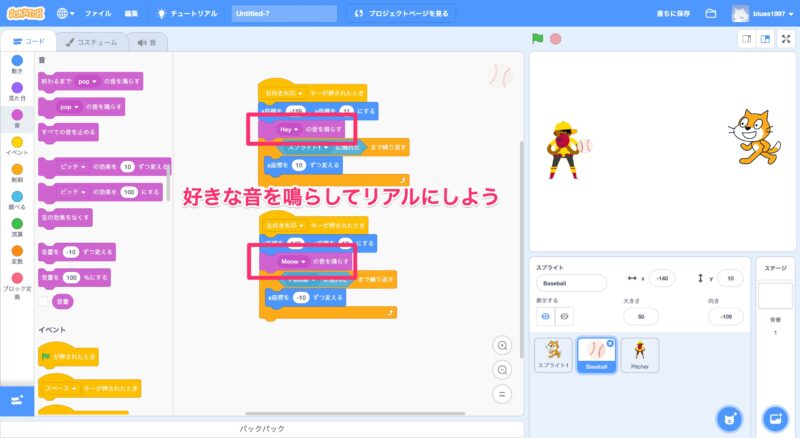Screen dimensions: 800x438
Task: Open the ファイル menu
Action: tap(98, 14)
